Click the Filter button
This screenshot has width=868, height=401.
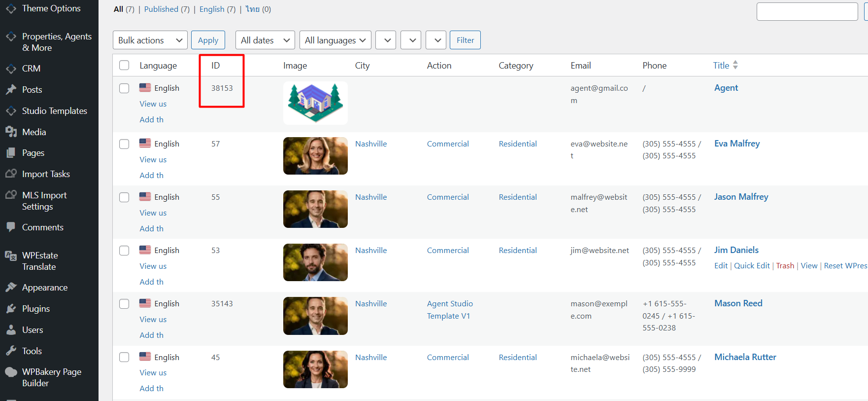tap(465, 40)
